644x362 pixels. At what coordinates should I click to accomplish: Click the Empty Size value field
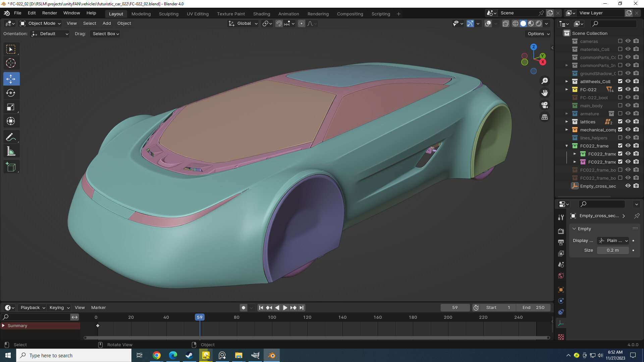pyautogui.click(x=613, y=250)
